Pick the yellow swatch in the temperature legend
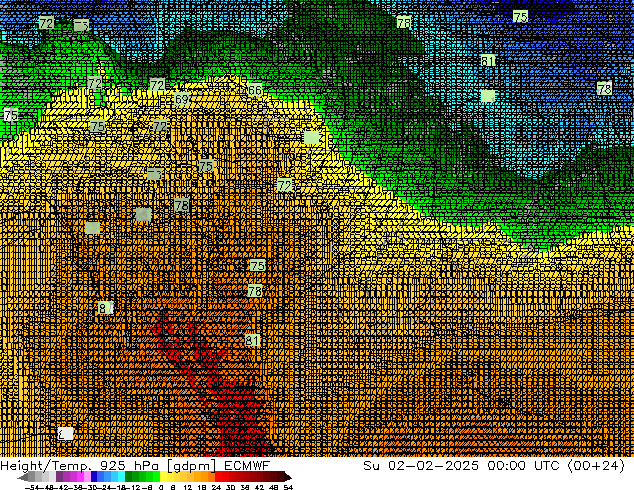The image size is (634, 490). 163,477
